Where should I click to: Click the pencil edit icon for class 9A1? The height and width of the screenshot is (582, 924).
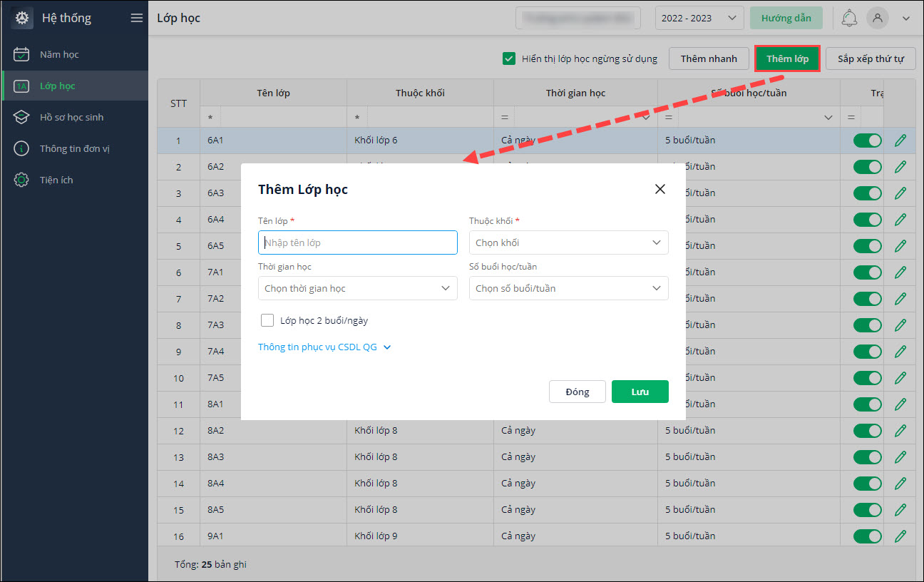(900, 536)
